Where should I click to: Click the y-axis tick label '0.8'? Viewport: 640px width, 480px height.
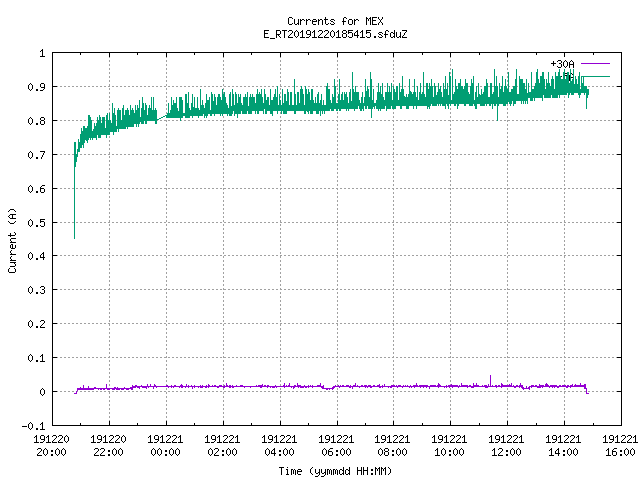[36, 121]
